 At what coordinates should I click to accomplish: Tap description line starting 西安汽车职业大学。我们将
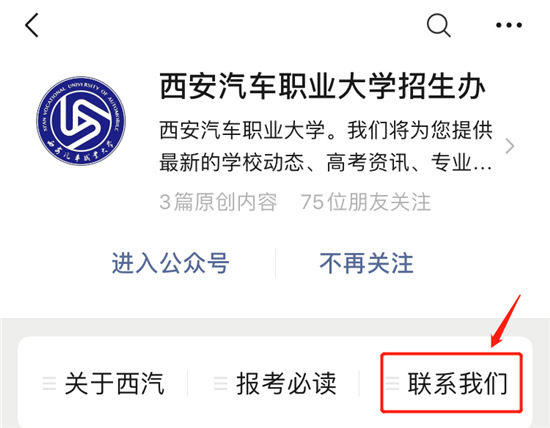pyautogui.click(x=326, y=130)
